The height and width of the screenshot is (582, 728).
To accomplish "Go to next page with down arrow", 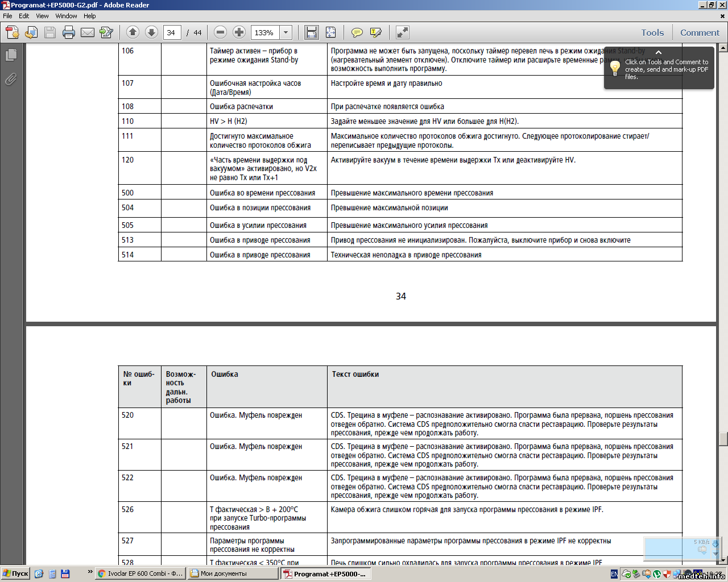I will coord(151,32).
